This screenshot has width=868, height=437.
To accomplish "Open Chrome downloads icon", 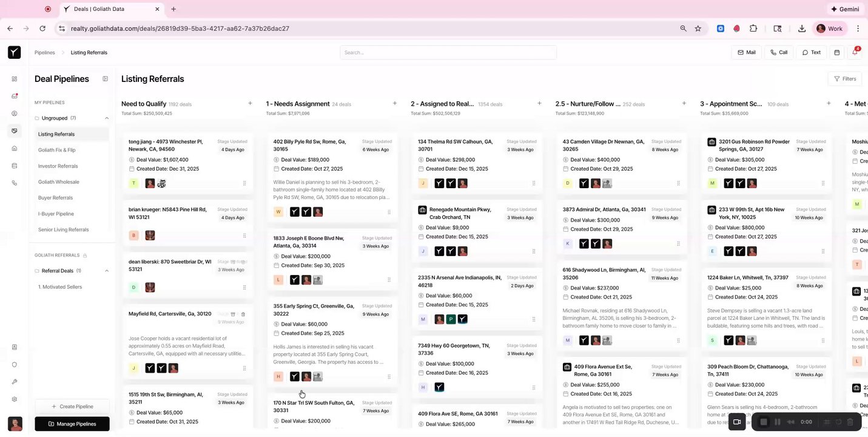I will coord(802,29).
